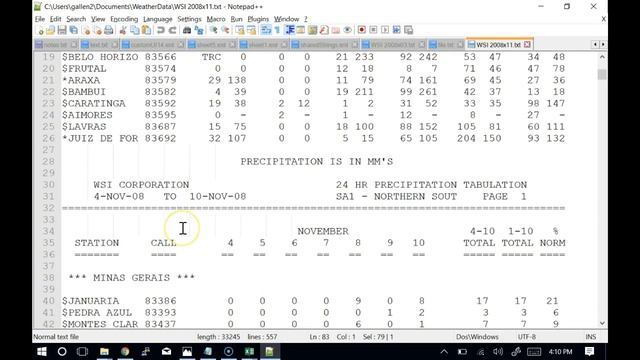Click the Close All toolbar icon
Image resolution: width=640 pixels, height=360 pixels.
coord(98,30)
